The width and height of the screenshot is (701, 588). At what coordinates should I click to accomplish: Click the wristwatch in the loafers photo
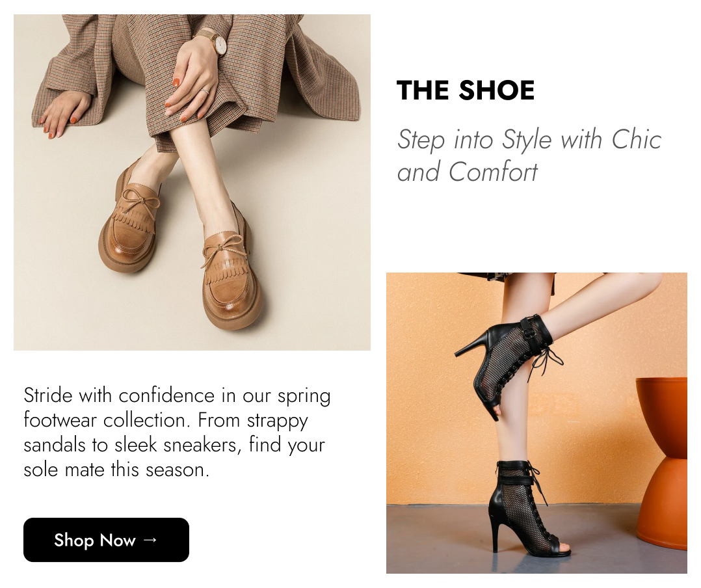coord(215,41)
